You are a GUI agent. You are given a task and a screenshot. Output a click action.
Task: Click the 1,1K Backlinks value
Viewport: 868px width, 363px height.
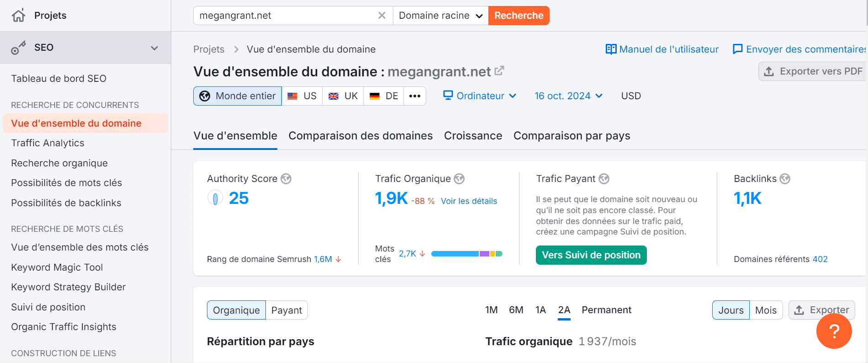pyautogui.click(x=747, y=198)
